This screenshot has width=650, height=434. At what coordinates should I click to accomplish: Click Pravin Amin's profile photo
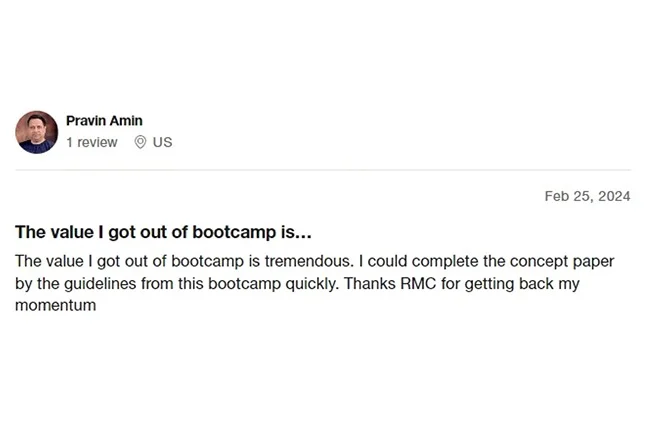coord(37,132)
